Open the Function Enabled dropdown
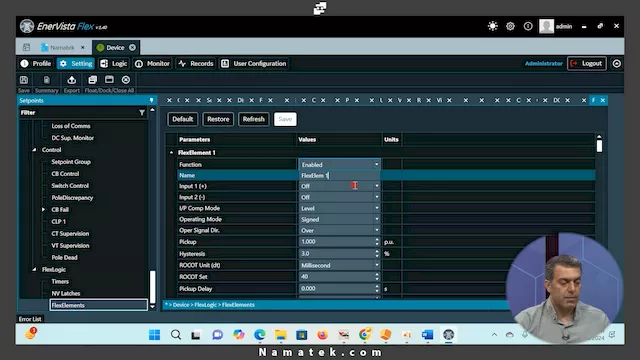 click(340, 164)
